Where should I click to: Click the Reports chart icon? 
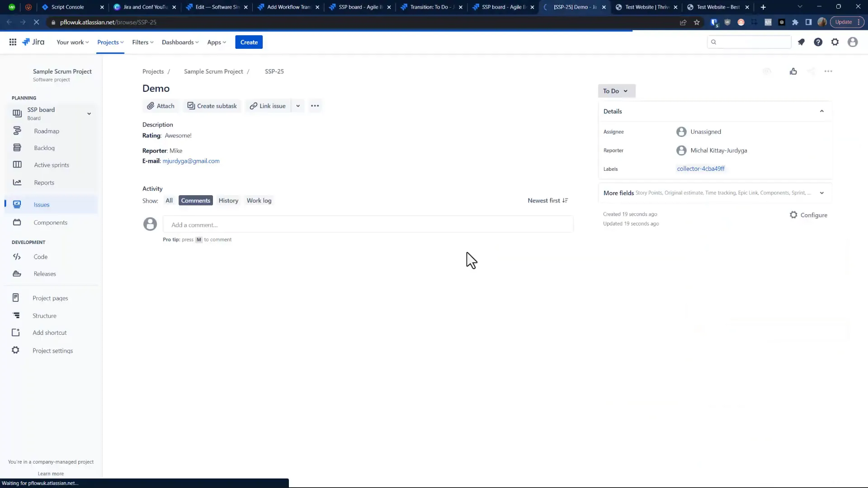coord(17,183)
